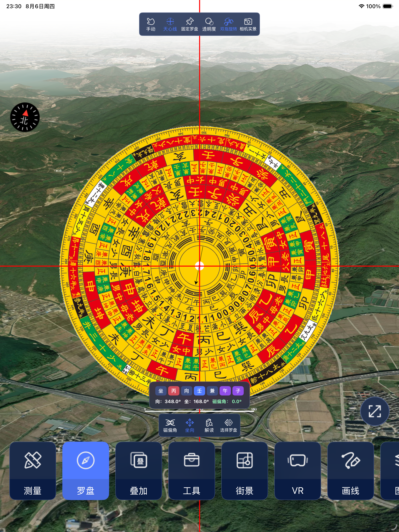
Task: Tap the 兼 label chip
Action: 212,391
